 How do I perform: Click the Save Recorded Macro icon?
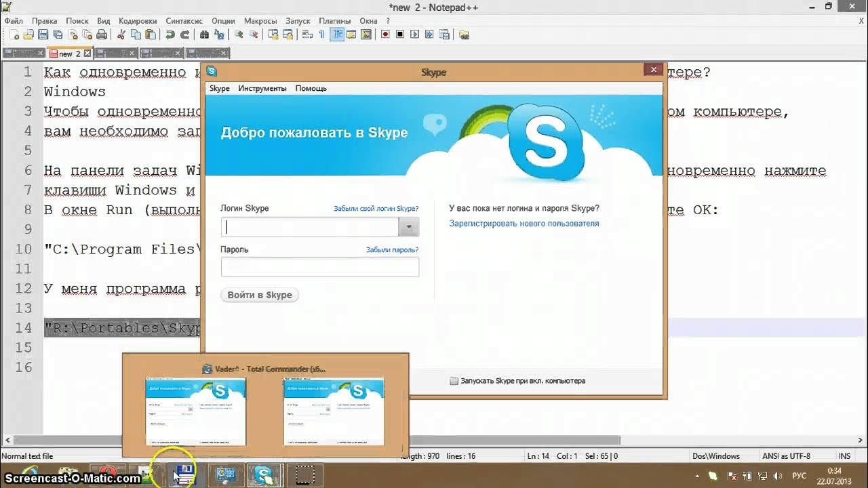[444, 34]
